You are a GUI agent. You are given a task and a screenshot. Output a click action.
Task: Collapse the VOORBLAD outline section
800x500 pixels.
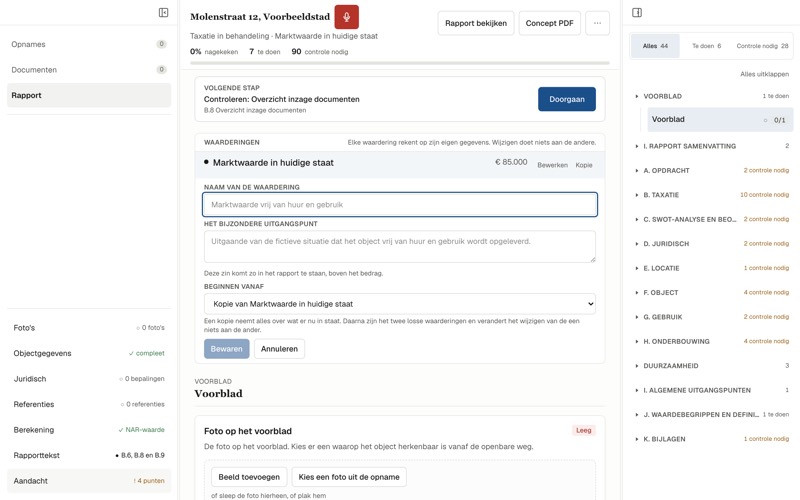click(712, 96)
